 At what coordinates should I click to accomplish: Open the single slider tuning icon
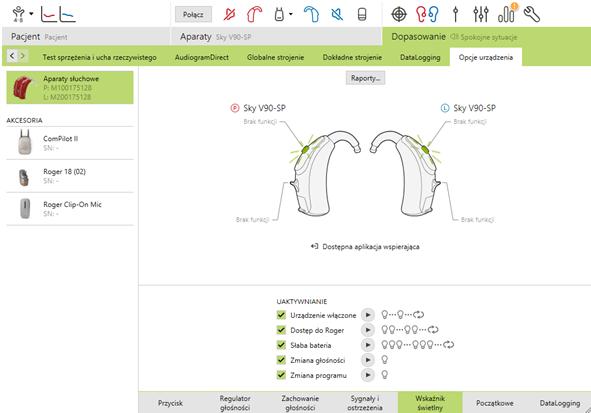(x=455, y=14)
